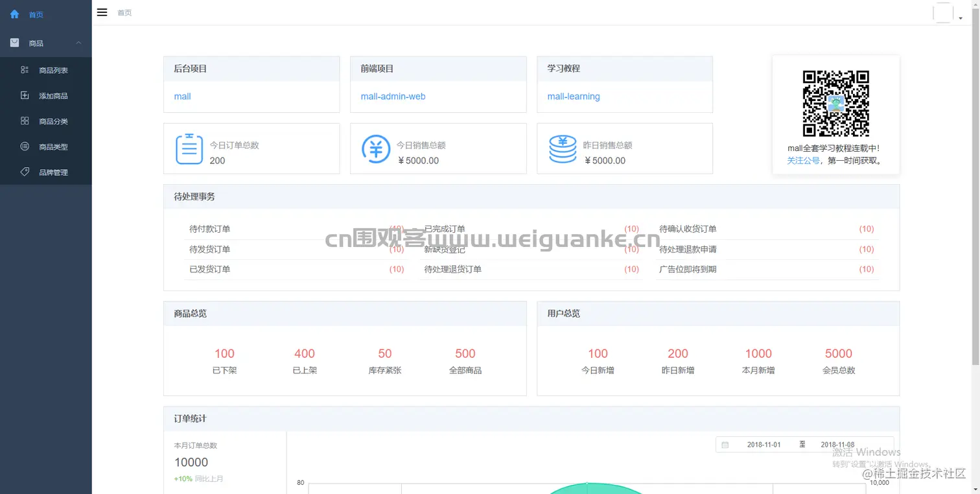
Task: Click the 1000 value above 本月新增
Action: tap(758, 353)
